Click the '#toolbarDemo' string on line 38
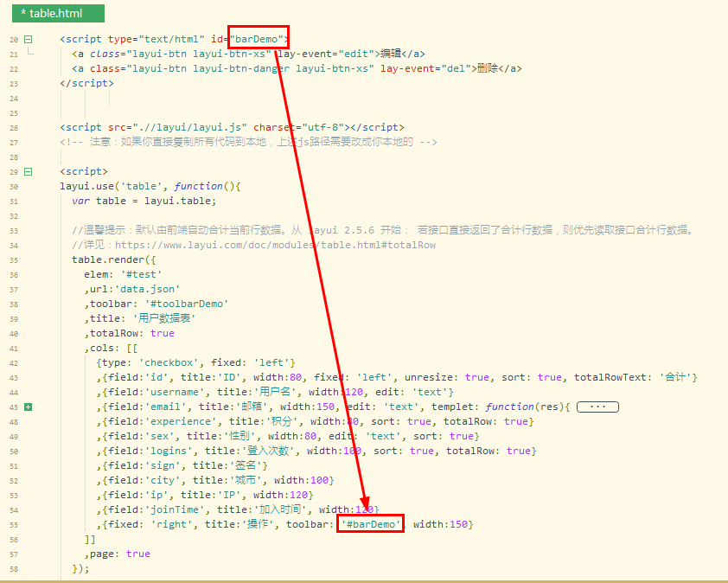Screen dimensions: 728x583 187,304
